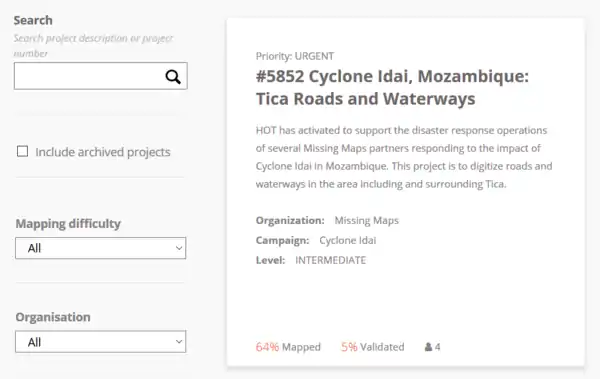The width and height of the screenshot is (600, 379).
Task: Click the contributors person icon
Action: coord(428,347)
